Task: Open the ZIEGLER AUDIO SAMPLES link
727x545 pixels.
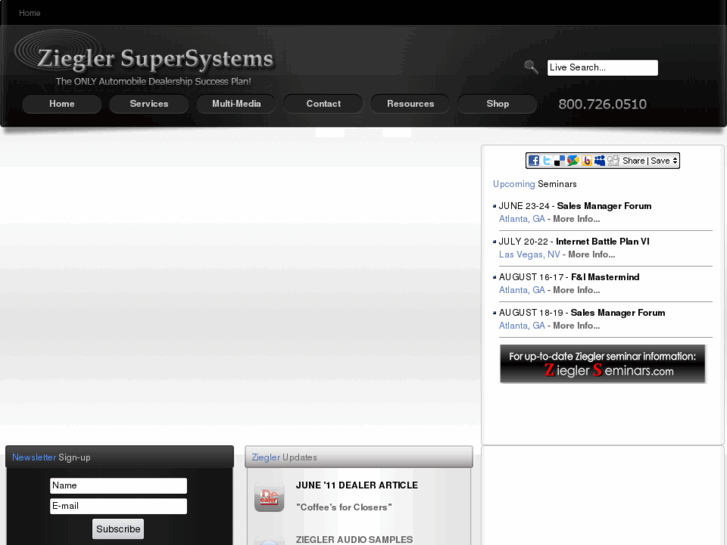Action: coord(354,539)
